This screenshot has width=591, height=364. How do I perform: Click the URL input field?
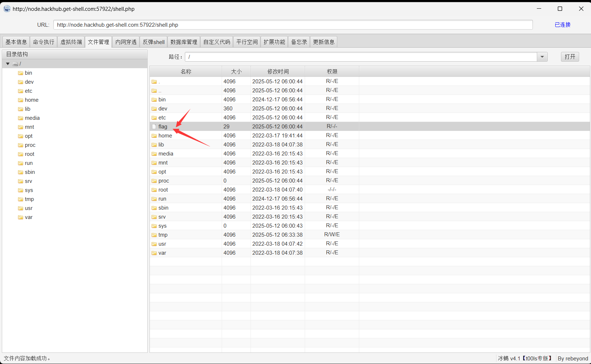pyautogui.click(x=293, y=25)
